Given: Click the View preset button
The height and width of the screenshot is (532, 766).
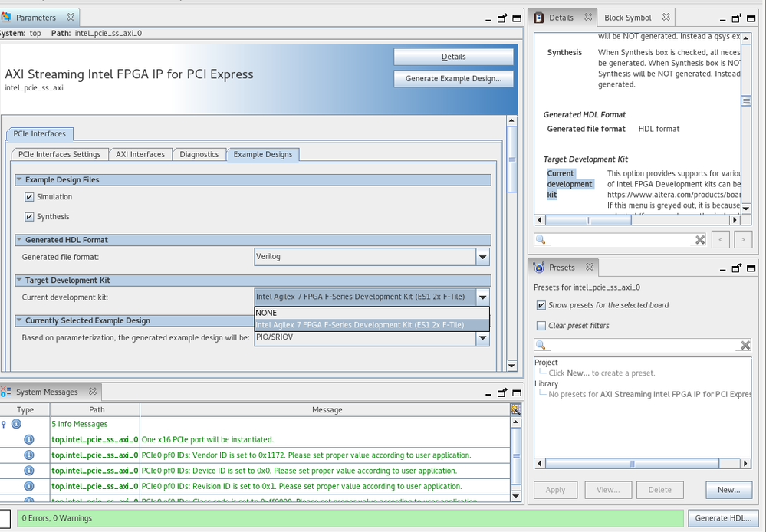Looking at the screenshot, I should pos(608,490).
